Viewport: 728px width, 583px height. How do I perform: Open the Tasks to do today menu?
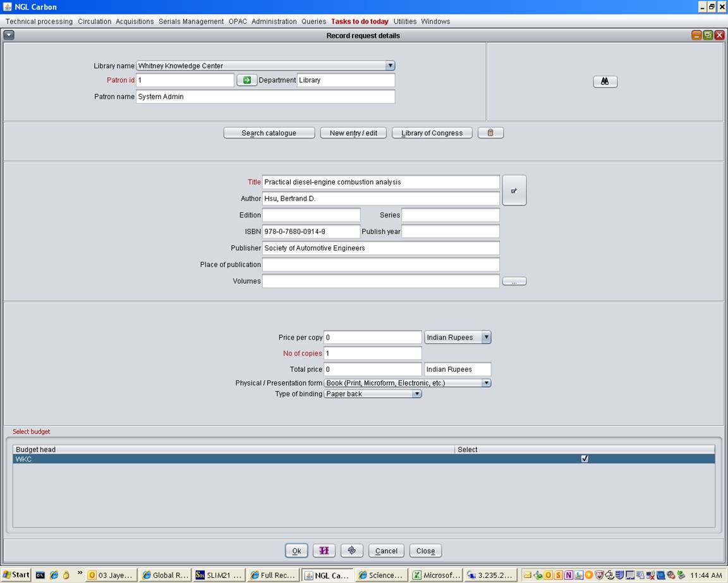360,21
